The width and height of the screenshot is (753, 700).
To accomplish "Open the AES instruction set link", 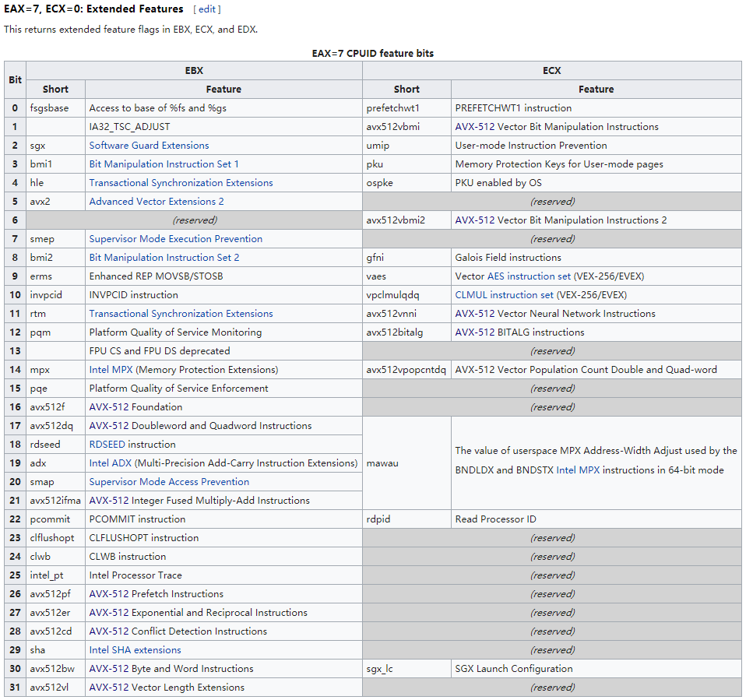I will coord(530,276).
